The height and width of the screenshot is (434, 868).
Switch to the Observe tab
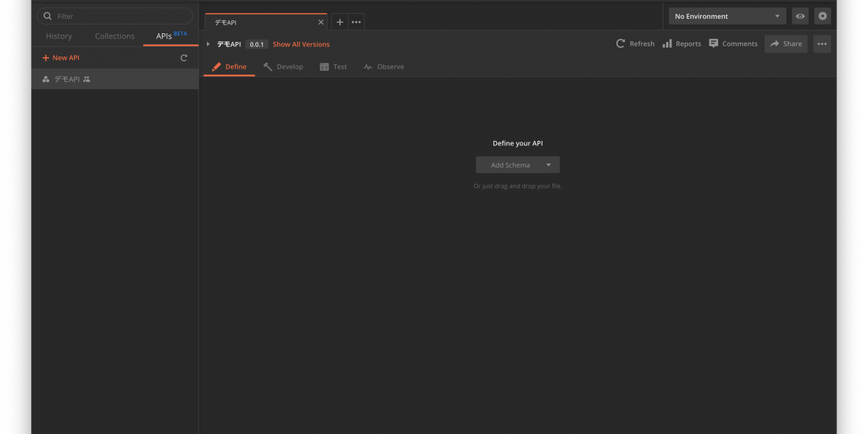coord(383,67)
